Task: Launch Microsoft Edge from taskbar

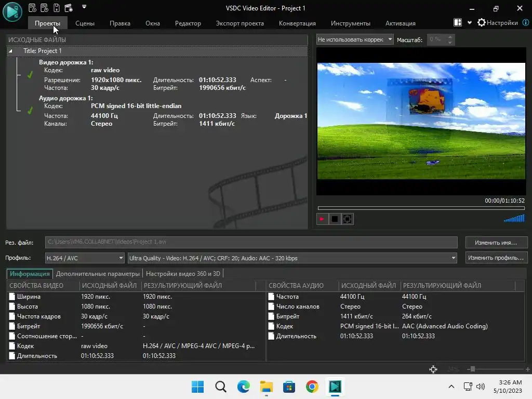Action: point(243,387)
